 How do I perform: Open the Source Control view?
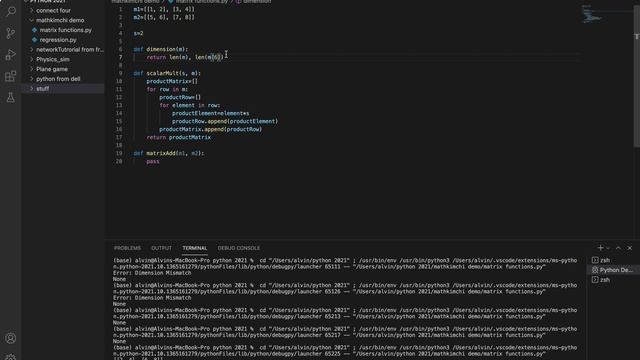pyautogui.click(x=11, y=33)
